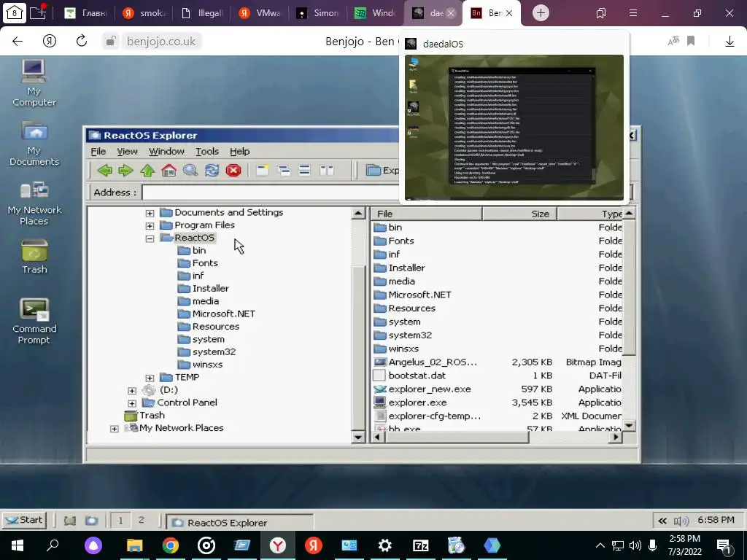Open the View menu in ReactOS Explorer
747x560 pixels.
(127, 152)
